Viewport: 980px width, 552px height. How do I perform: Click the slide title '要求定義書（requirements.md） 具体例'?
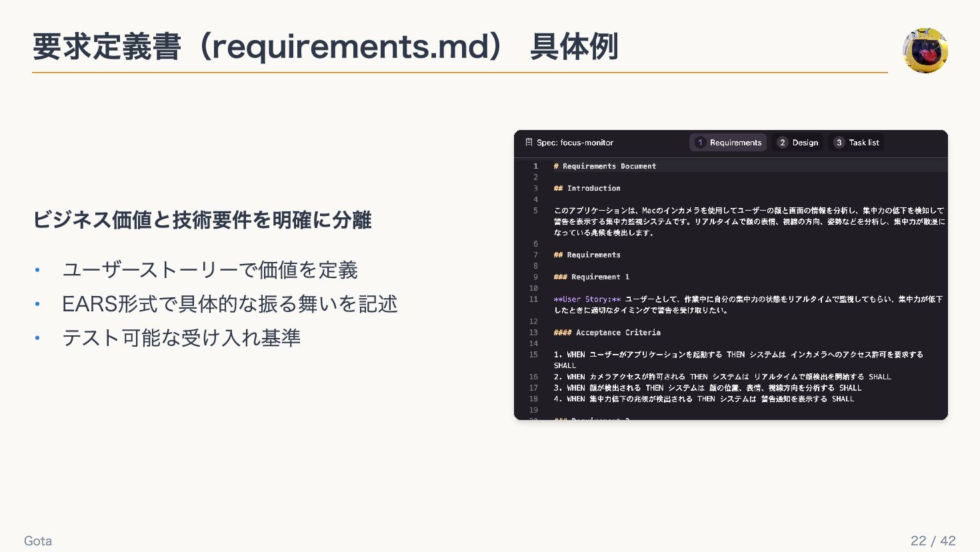(x=325, y=47)
